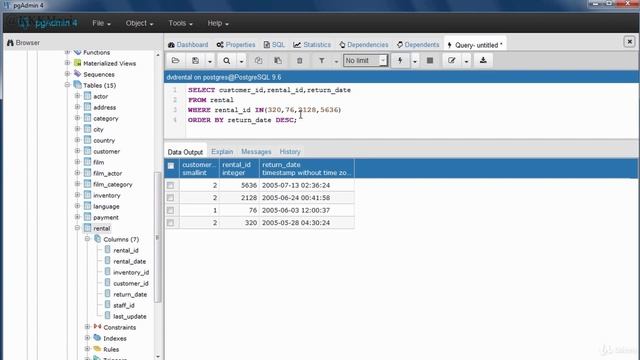The image size is (640, 360).
Task: Click the Copy icon in query toolbar
Action: (x=258, y=61)
